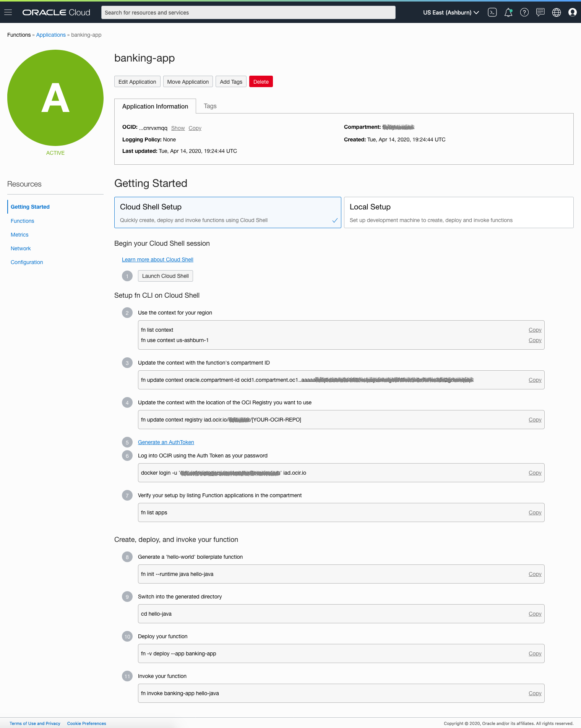Copy the application OCID
Viewport: 581px width, 728px height.
click(x=195, y=128)
